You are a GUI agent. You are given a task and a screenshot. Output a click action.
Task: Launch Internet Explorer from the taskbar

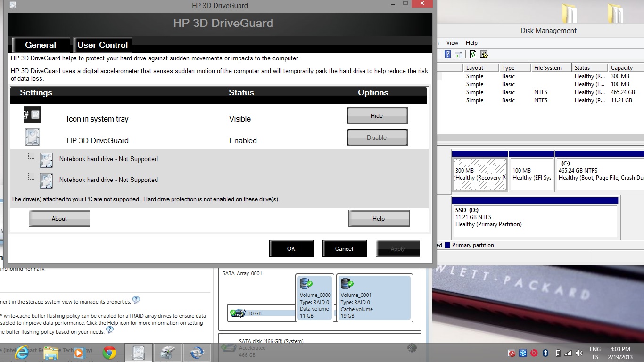point(22,353)
